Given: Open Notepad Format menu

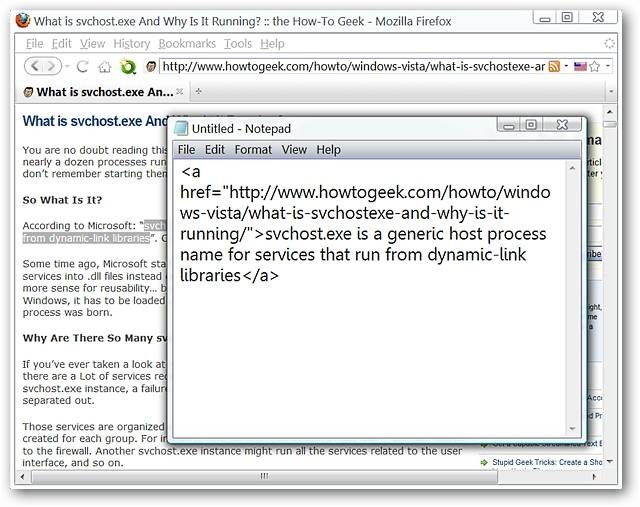Looking at the screenshot, I should [x=253, y=149].
